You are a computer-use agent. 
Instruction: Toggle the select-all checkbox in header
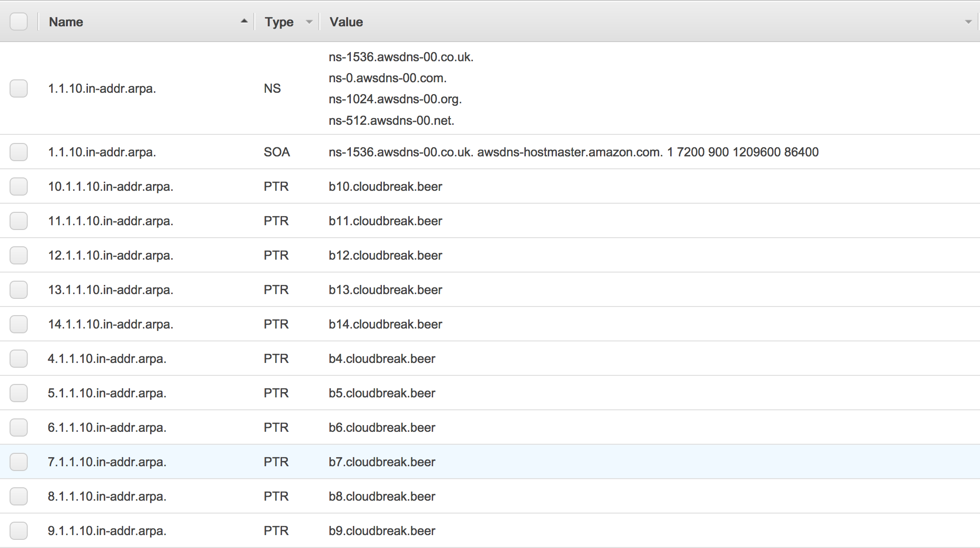[19, 22]
